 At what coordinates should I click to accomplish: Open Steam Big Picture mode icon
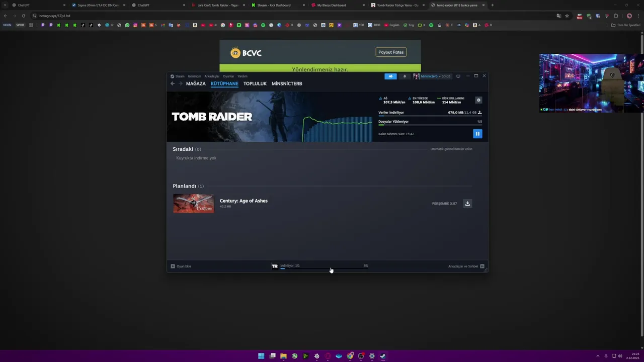pyautogui.click(x=458, y=76)
